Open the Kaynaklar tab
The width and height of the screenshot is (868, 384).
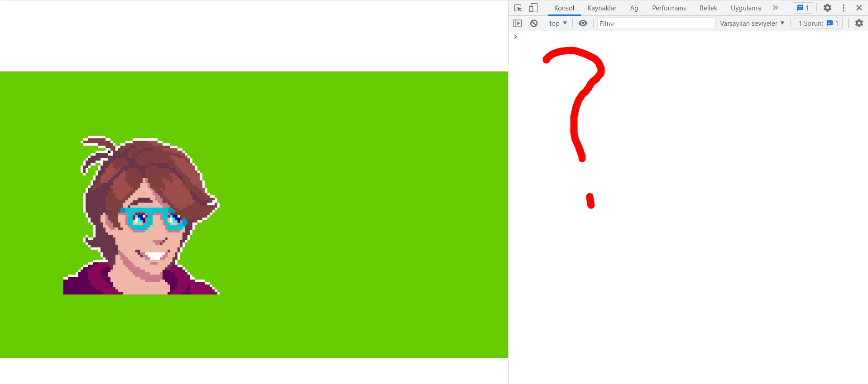[x=602, y=8]
